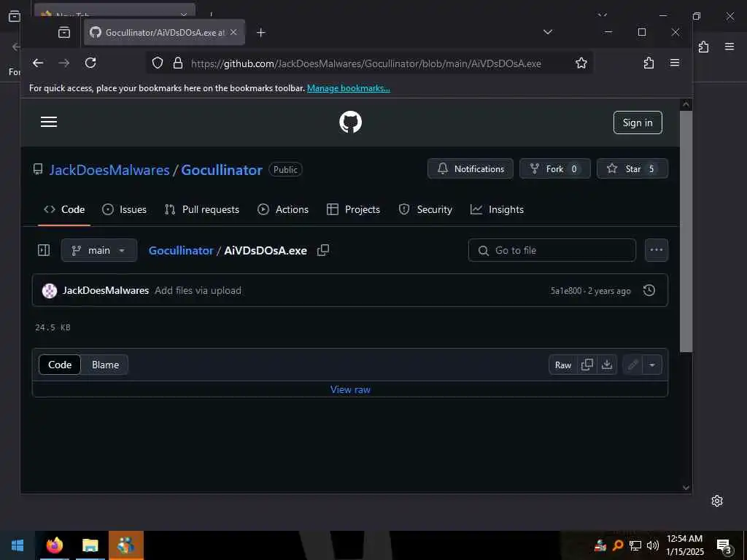Switch to the Projects tab
The height and width of the screenshot is (560, 747).
pyautogui.click(x=353, y=209)
